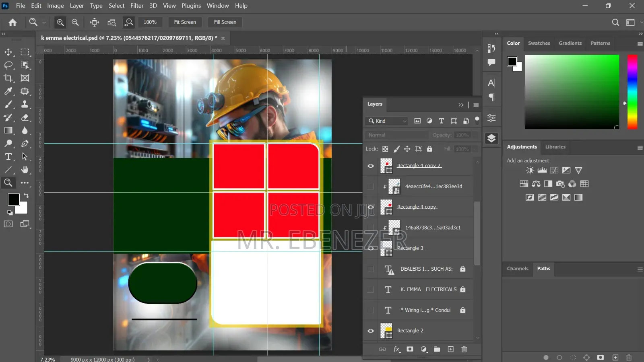Image resolution: width=644 pixels, height=362 pixels.
Task: Choose the Zoom In magnifier option
Action: (x=60, y=22)
